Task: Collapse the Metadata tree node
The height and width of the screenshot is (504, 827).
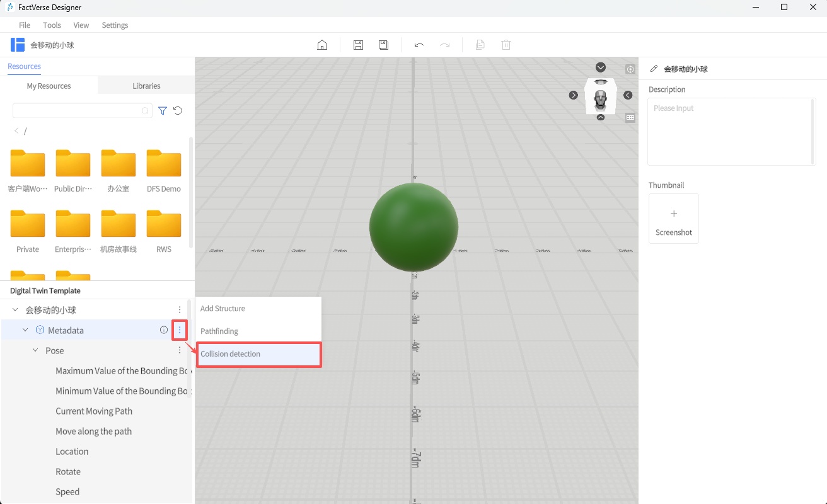Action: pos(25,330)
